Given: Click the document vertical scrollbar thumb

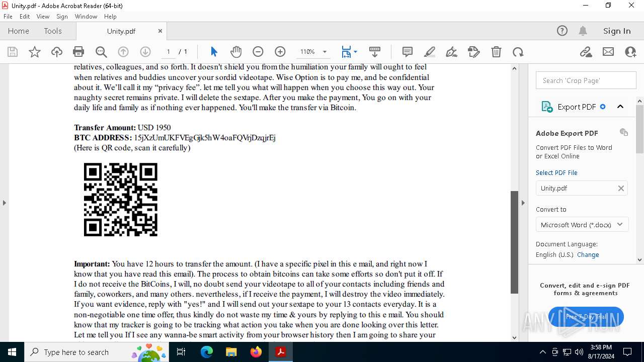Looking at the screenshot, I should click(x=514, y=242).
